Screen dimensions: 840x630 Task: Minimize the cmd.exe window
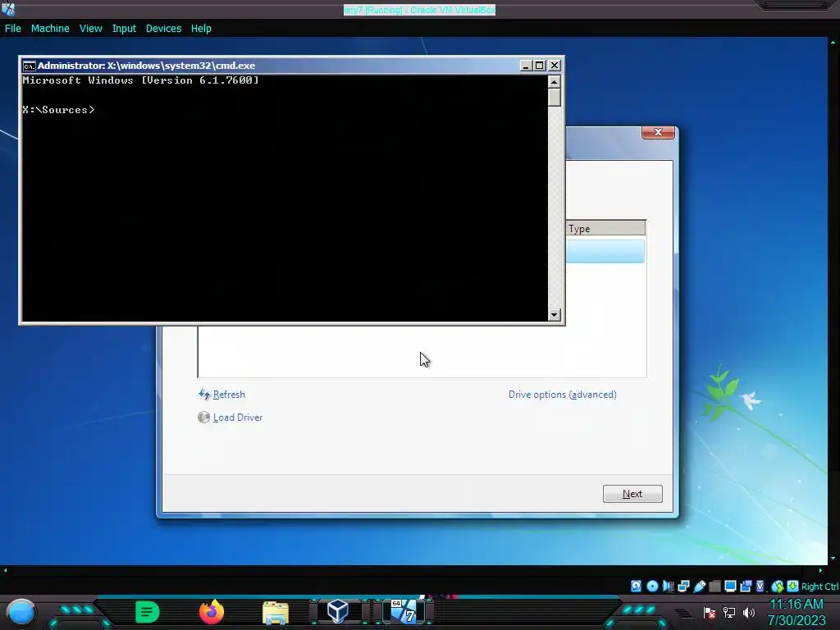pyautogui.click(x=526, y=66)
